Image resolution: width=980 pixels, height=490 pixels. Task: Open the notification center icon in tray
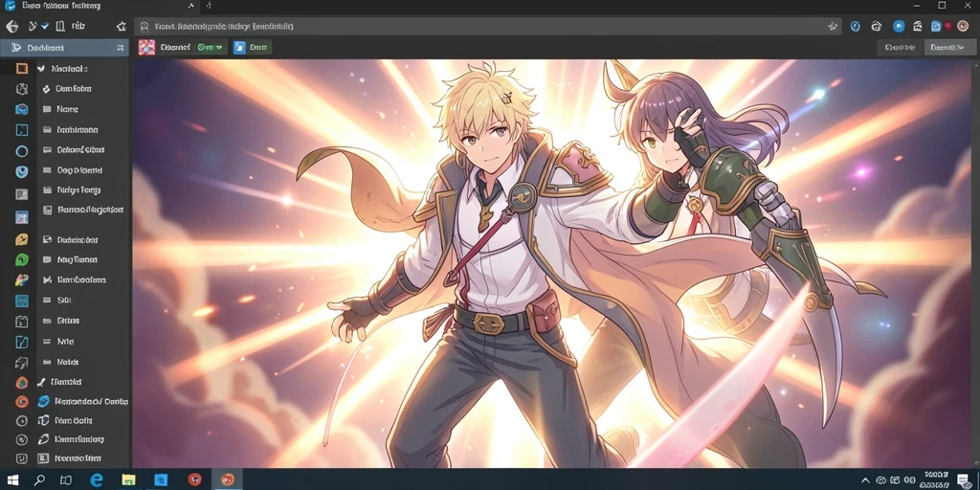(964, 480)
